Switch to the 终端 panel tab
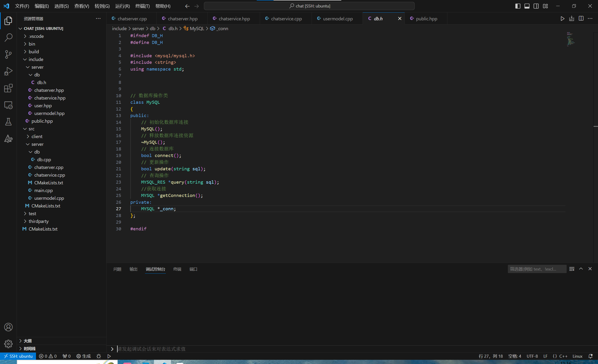598x364 pixels. [x=177, y=269]
